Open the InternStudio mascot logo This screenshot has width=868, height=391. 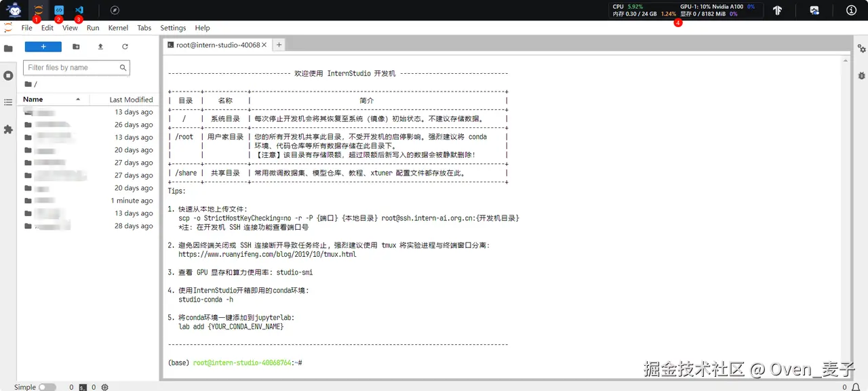tap(14, 10)
